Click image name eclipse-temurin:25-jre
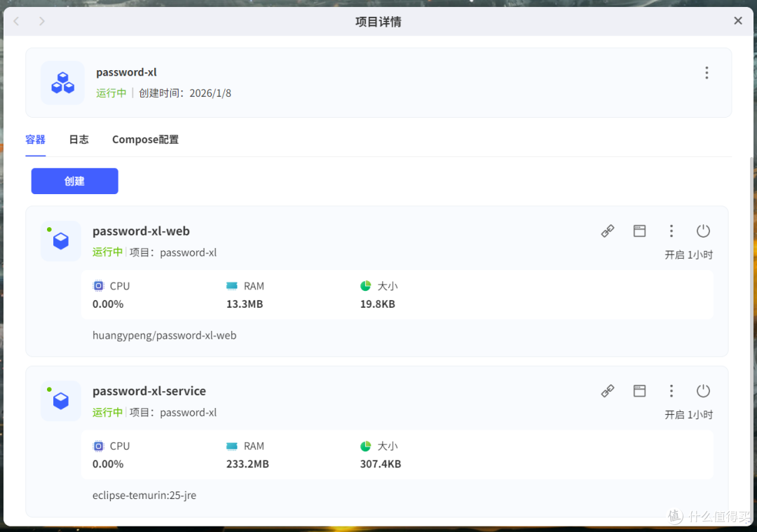The image size is (757, 532). click(x=144, y=496)
